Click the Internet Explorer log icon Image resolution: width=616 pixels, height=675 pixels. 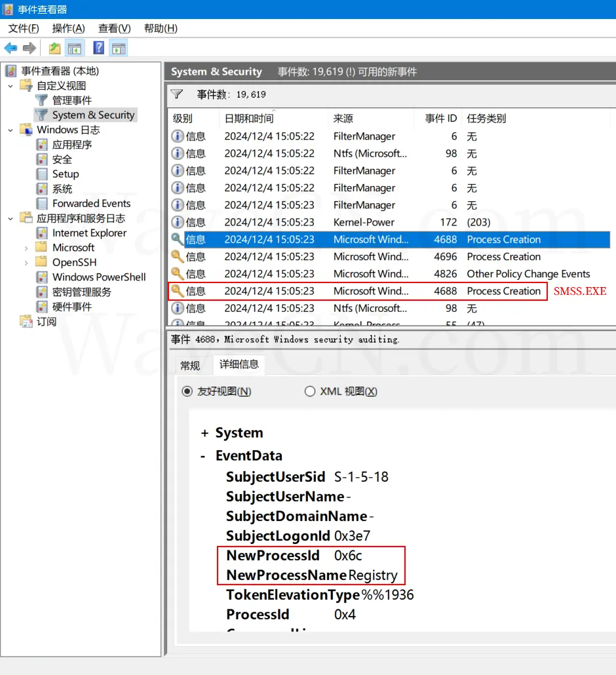[x=42, y=233]
